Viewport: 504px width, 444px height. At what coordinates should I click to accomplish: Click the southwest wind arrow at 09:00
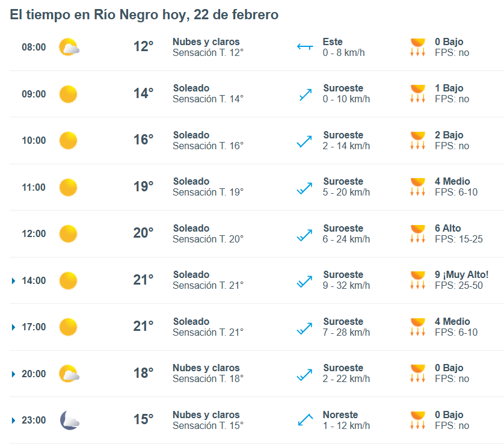305,94
